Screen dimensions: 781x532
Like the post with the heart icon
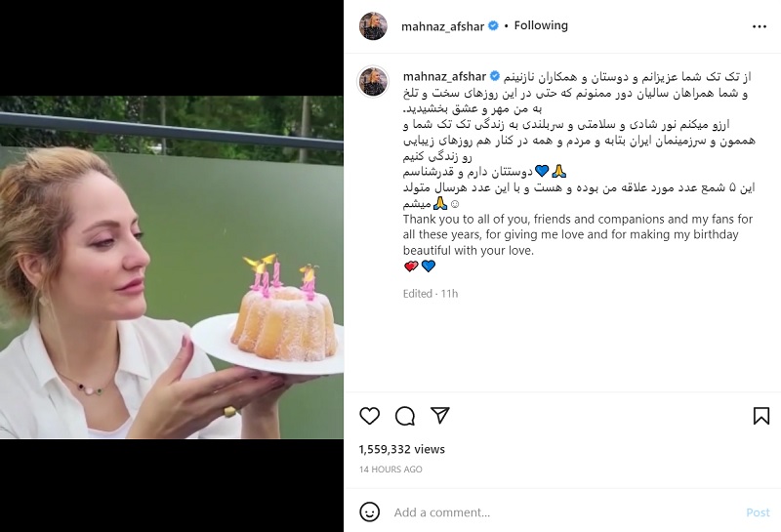[x=370, y=416]
